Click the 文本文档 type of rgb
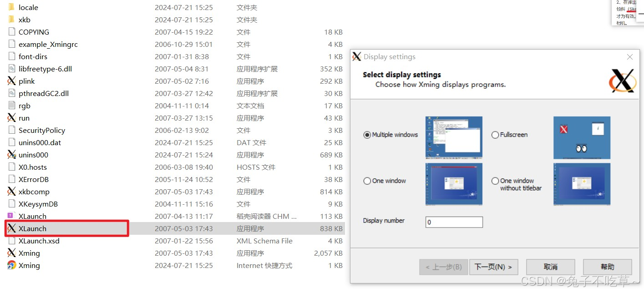This screenshot has width=644, height=293. click(250, 106)
